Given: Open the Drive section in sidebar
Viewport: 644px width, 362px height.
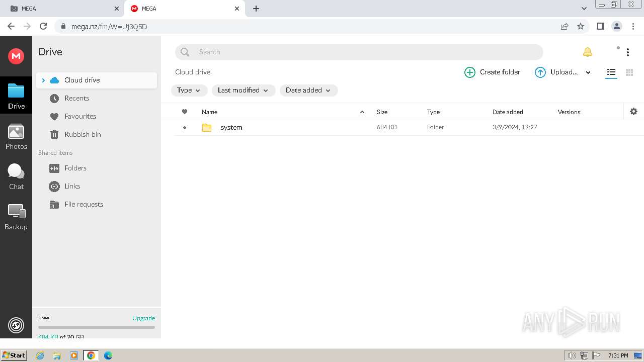Looking at the screenshot, I should (16, 96).
